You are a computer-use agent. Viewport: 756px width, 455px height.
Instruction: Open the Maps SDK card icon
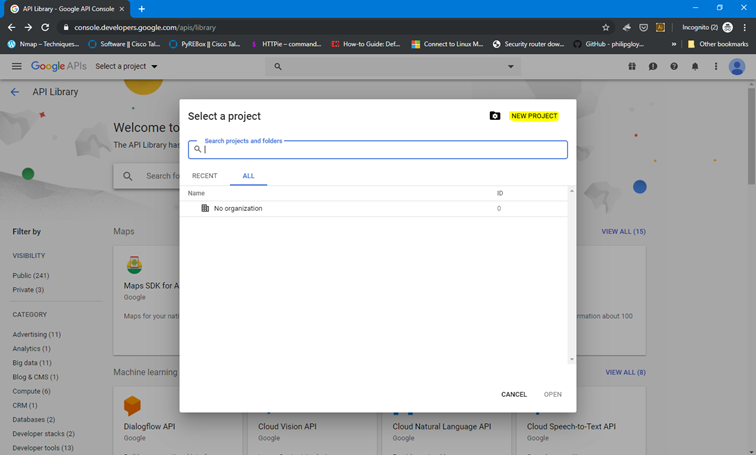click(x=134, y=265)
